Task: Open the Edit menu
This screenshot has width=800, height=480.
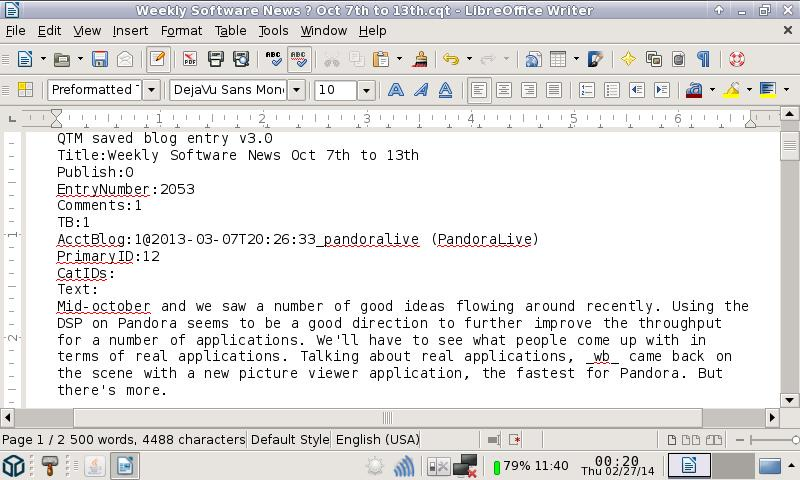Action: 49,31
